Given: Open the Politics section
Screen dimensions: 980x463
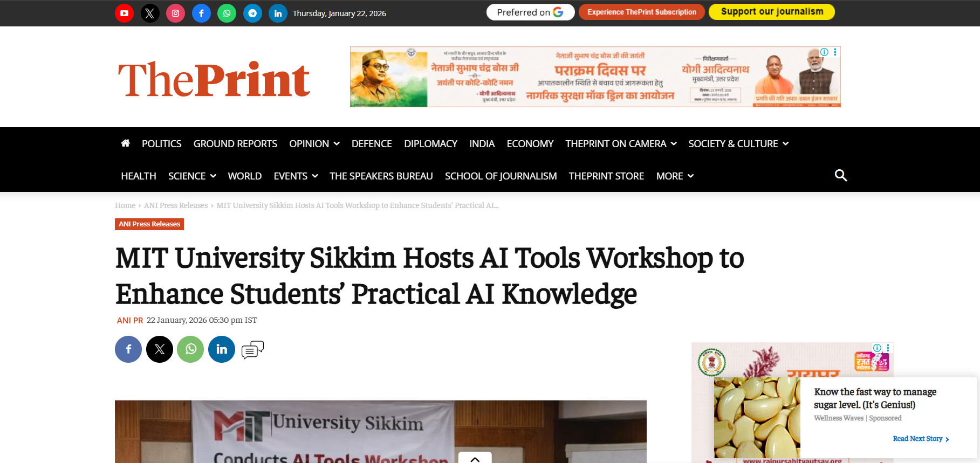Looking at the screenshot, I should (x=161, y=144).
